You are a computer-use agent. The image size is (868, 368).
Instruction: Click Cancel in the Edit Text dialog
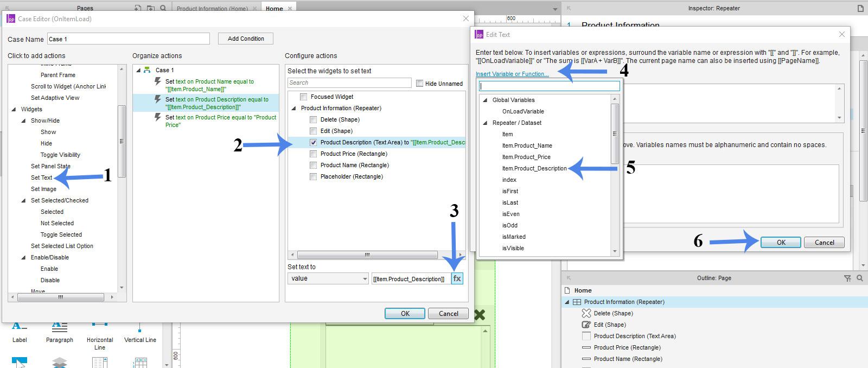pyautogui.click(x=825, y=242)
